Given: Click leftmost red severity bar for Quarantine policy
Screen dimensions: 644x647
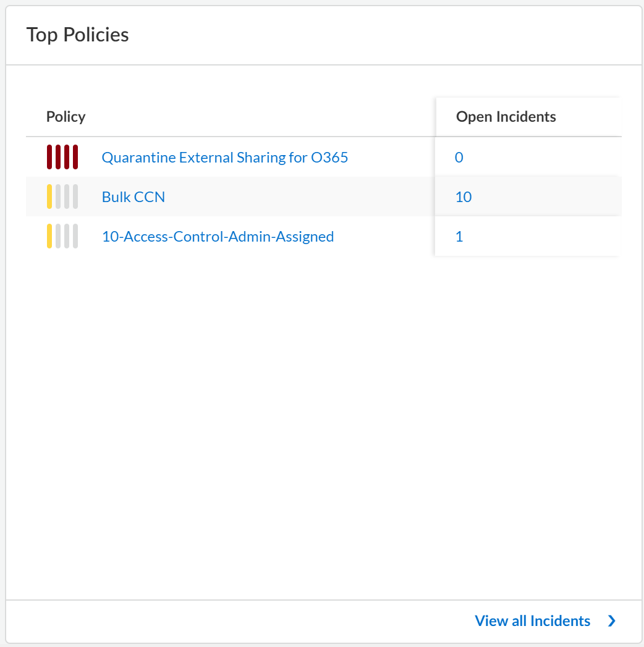Looking at the screenshot, I should (49, 157).
